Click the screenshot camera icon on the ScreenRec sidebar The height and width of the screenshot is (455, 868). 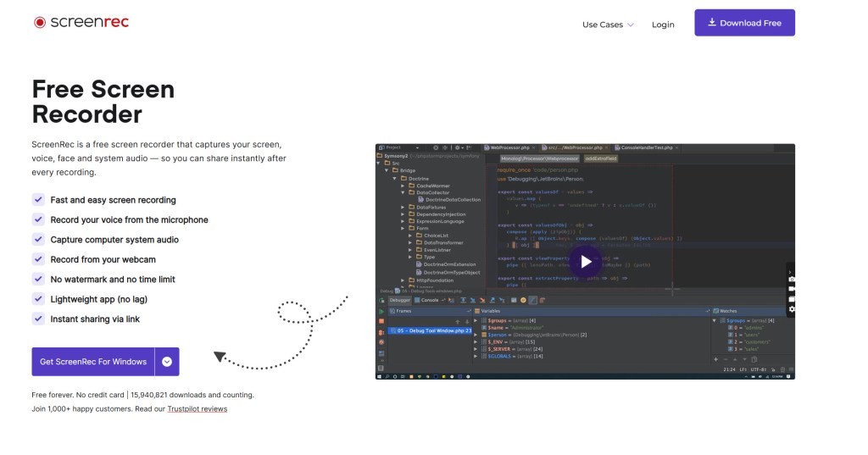(x=792, y=279)
